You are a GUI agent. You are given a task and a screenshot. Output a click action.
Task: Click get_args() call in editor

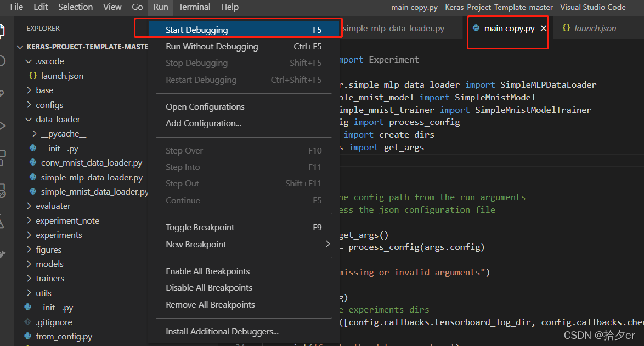[364, 235]
